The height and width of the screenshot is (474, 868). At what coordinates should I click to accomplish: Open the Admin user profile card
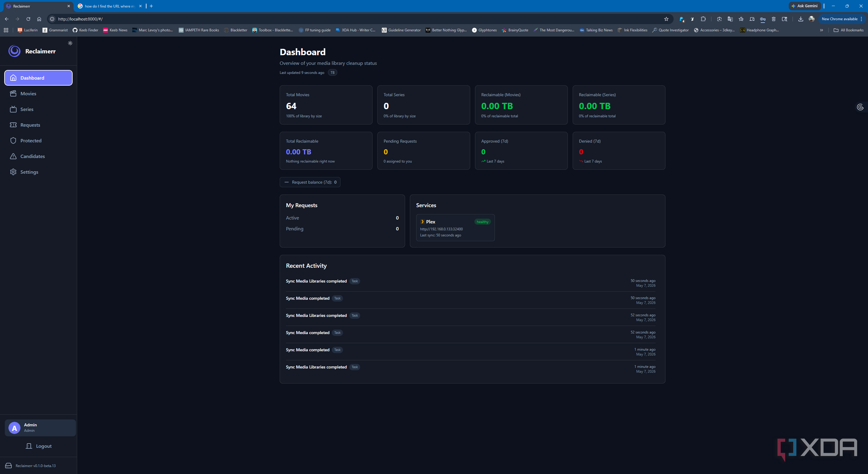pos(40,428)
